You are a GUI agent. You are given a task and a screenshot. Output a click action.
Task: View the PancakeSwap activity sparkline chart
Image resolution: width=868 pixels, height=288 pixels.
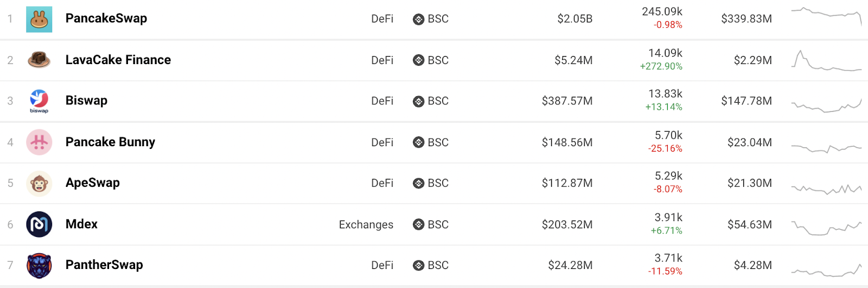click(826, 16)
